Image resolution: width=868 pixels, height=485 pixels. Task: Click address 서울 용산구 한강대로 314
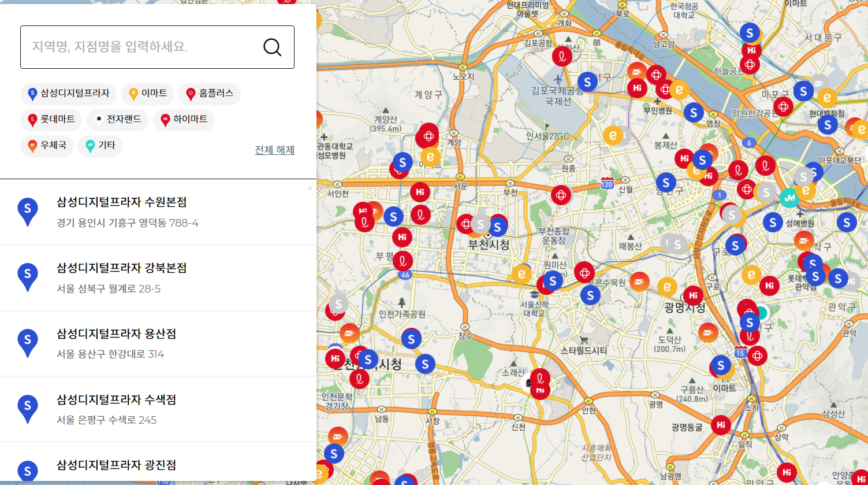point(110,354)
